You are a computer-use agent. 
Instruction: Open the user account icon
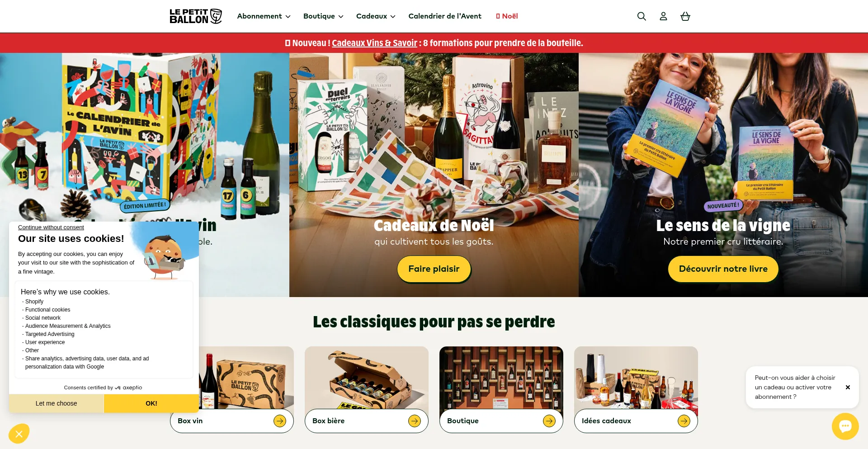point(663,16)
